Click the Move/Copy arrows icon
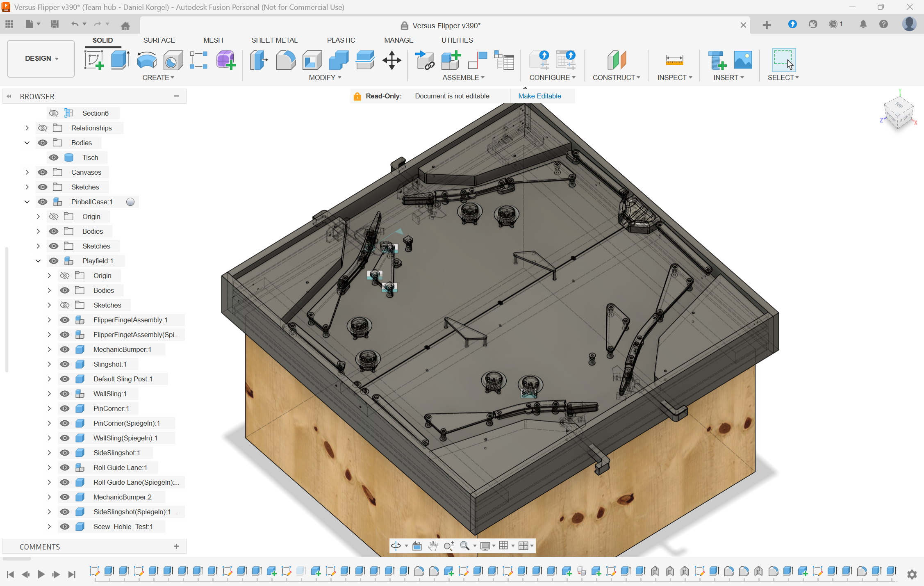The image size is (924, 586). click(391, 60)
